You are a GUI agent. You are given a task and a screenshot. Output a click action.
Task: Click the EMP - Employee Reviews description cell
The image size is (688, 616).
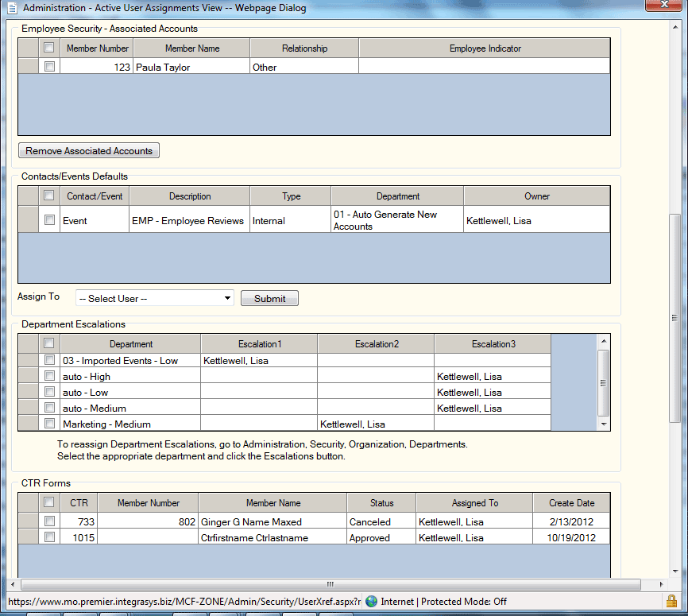pos(190,220)
